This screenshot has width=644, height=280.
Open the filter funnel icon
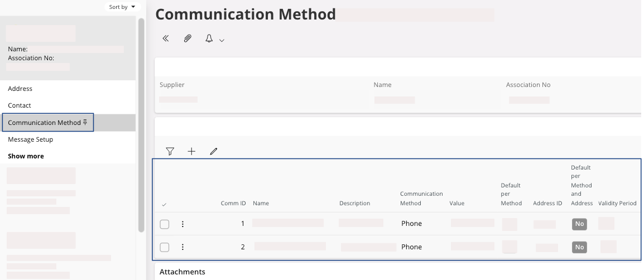(170, 151)
